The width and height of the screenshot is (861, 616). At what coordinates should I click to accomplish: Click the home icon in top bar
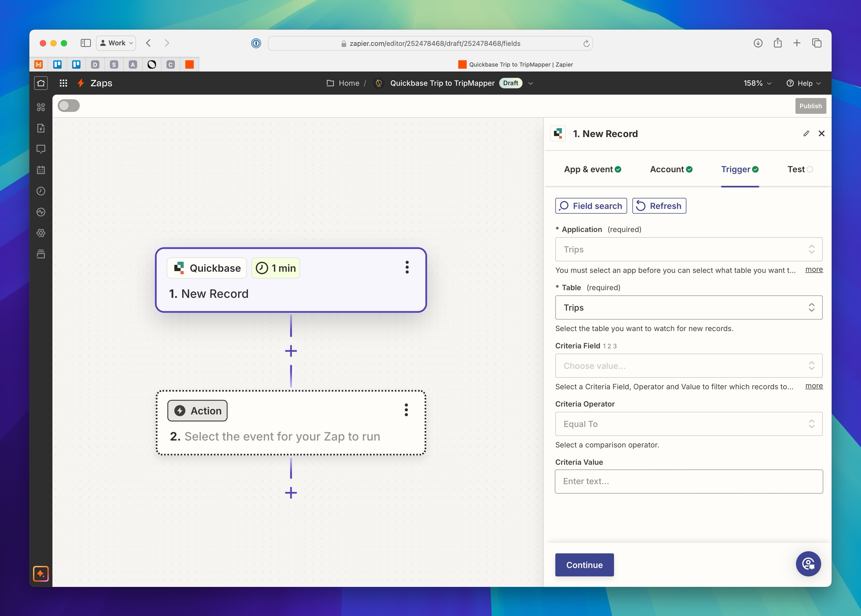(41, 83)
